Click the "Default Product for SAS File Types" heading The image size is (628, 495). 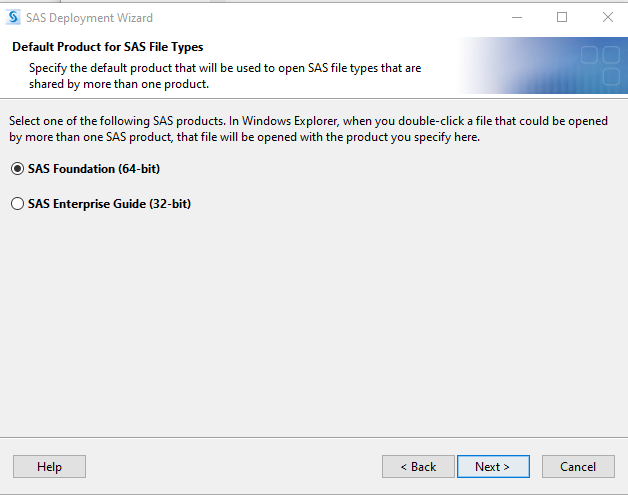(x=109, y=47)
